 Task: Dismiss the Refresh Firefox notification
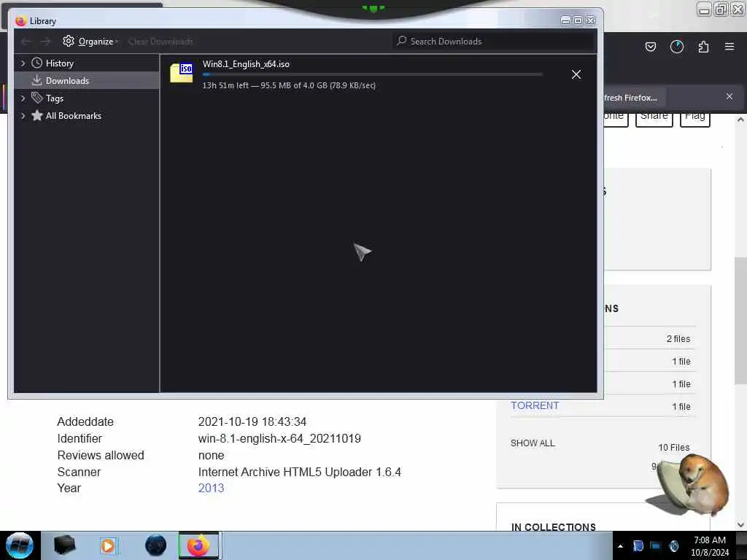[x=729, y=96]
